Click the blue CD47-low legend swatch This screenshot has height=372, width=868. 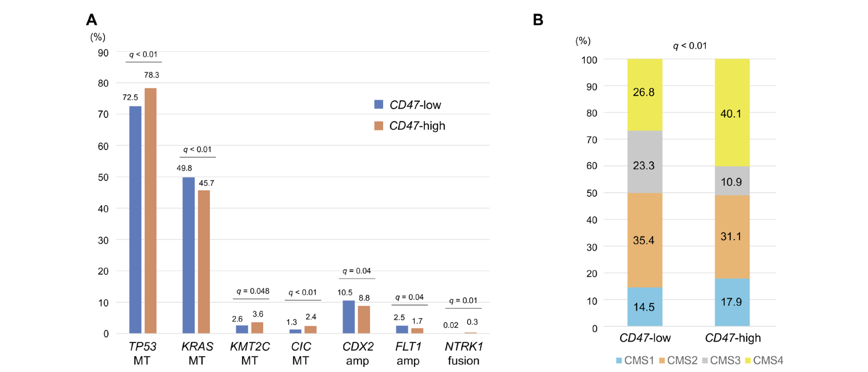379,104
